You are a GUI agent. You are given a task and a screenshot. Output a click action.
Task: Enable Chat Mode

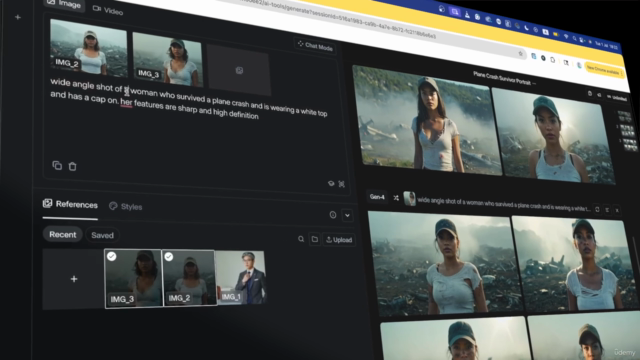click(x=315, y=46)
